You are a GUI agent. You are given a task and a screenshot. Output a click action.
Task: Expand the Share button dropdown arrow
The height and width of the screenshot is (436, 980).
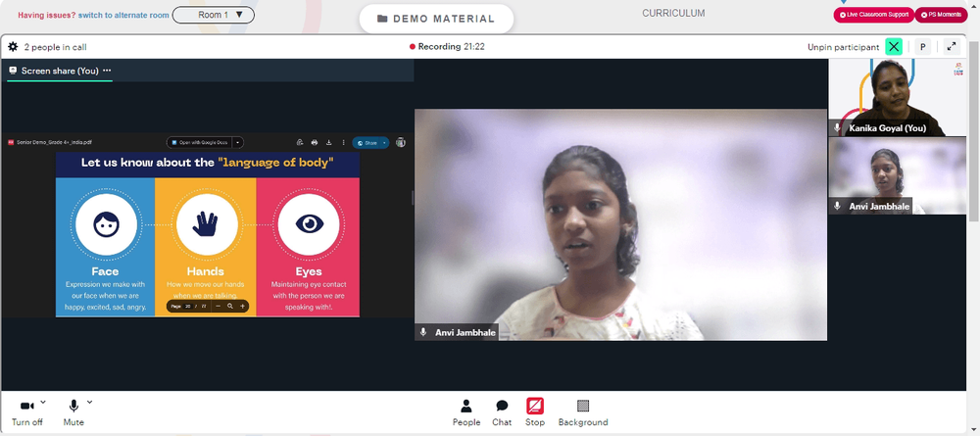[x=385, y=142]
